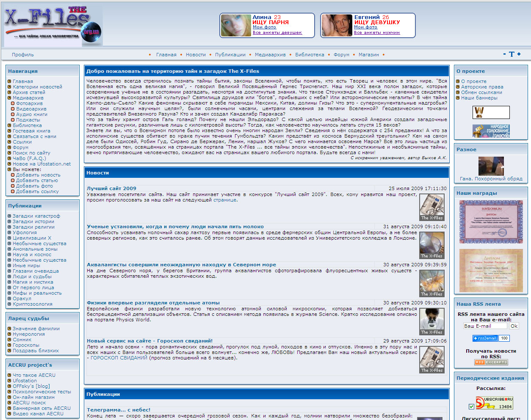Reset font size with T icon
Screen dimensions: 531x420
point(512,54)
